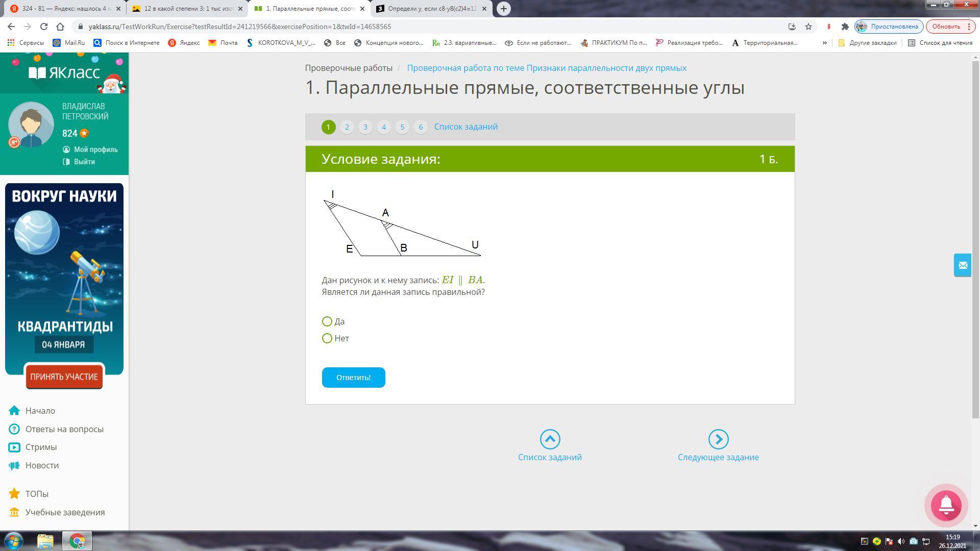Click the pink notification bell icon
This screenshot has height=551, width=980.
coord(946,505)
